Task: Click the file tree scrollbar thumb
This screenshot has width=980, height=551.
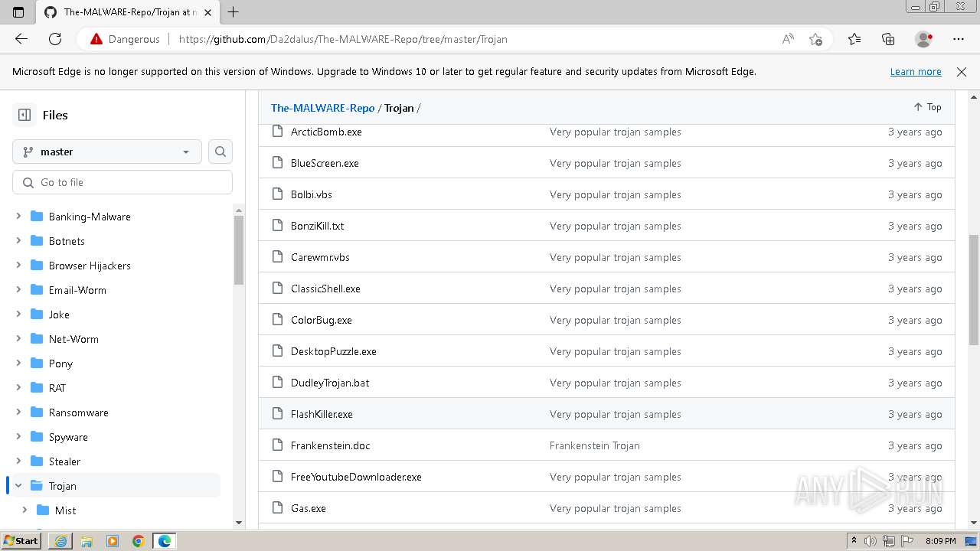Action: pyautogui.click(x=239, y=250)
